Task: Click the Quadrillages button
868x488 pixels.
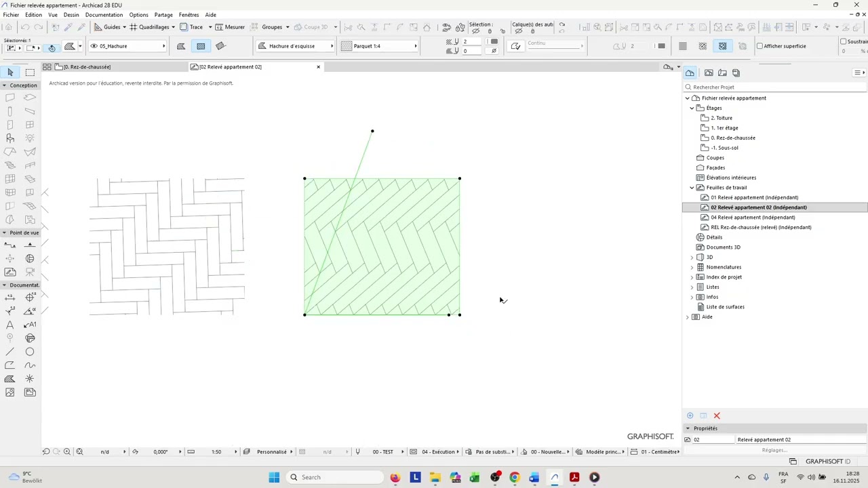Action: point(149,27)
